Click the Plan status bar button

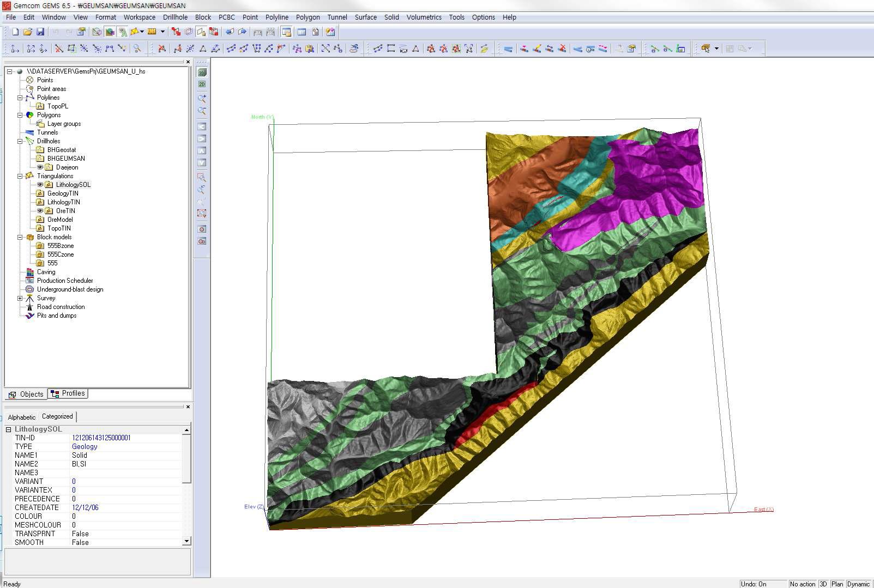click(837, 584)
